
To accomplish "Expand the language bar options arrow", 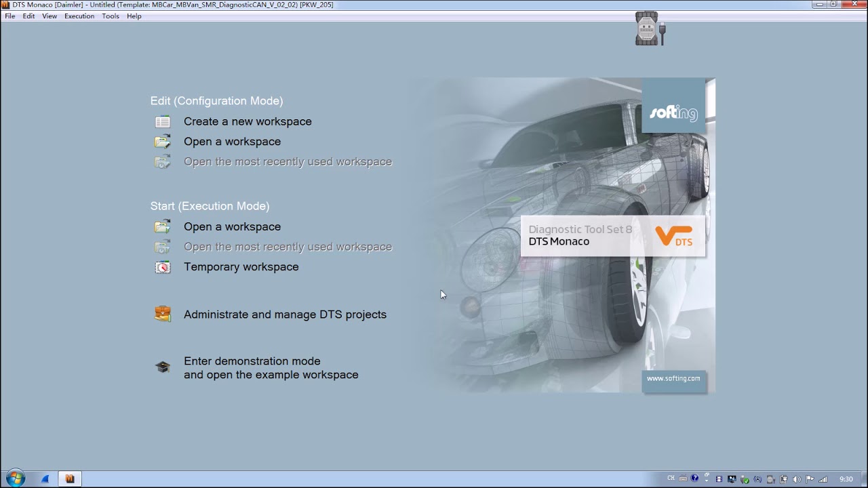I will pyautogui.click(x=707, y=481).
